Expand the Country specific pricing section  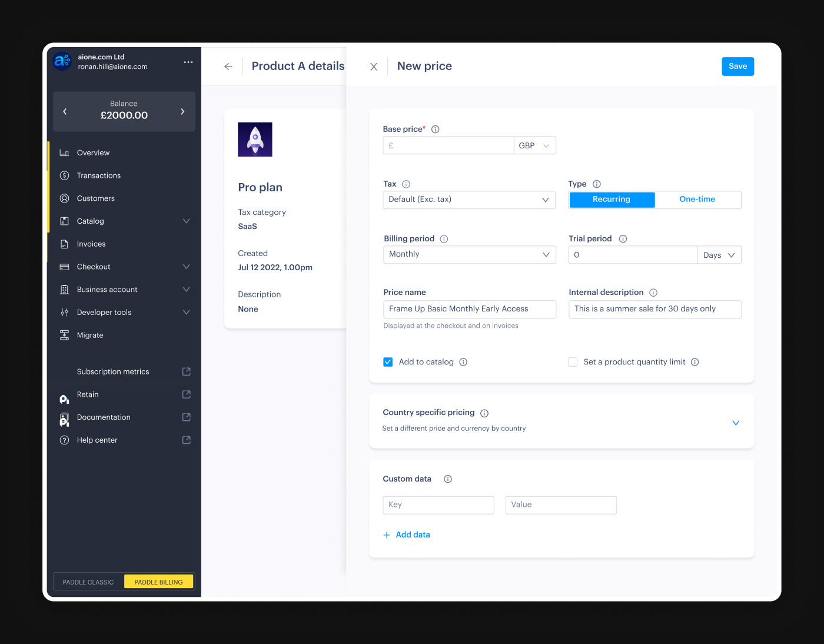click(736, 423)
